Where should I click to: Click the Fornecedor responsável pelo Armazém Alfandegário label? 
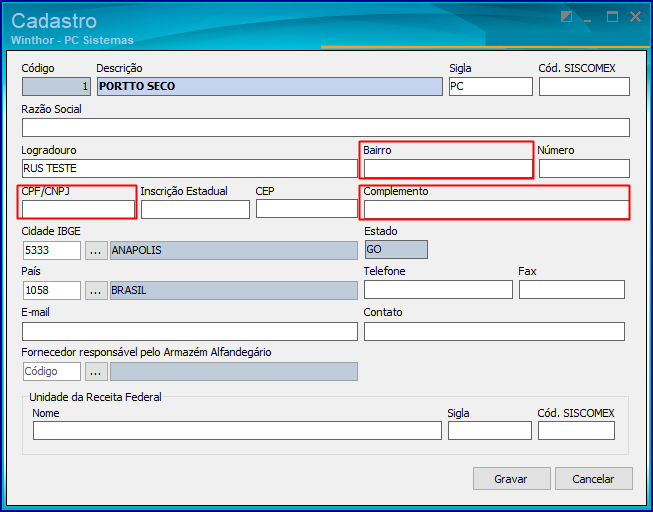[x=147, y=352]
